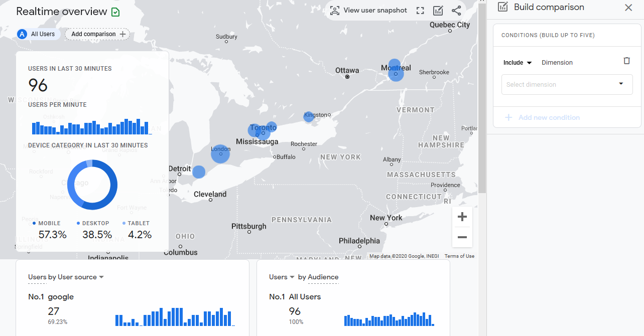Click the USERS IN LAST 30 MINUTES heading
The height and width of the screenshot is (336, 644).
(x=70, y=69)
